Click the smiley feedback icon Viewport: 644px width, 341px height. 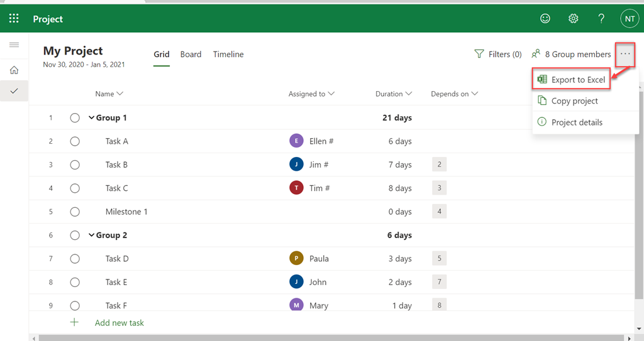click(545, 19)
